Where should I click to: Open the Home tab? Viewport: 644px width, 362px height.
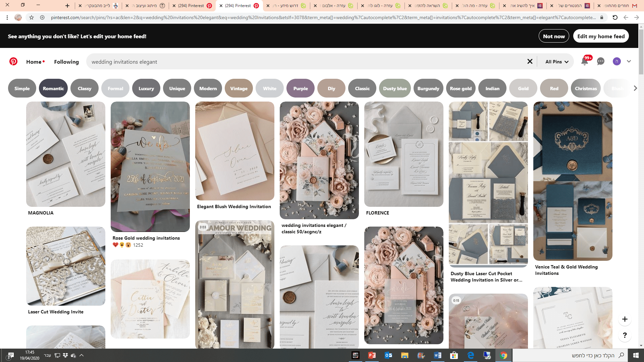tap(34, 62)
